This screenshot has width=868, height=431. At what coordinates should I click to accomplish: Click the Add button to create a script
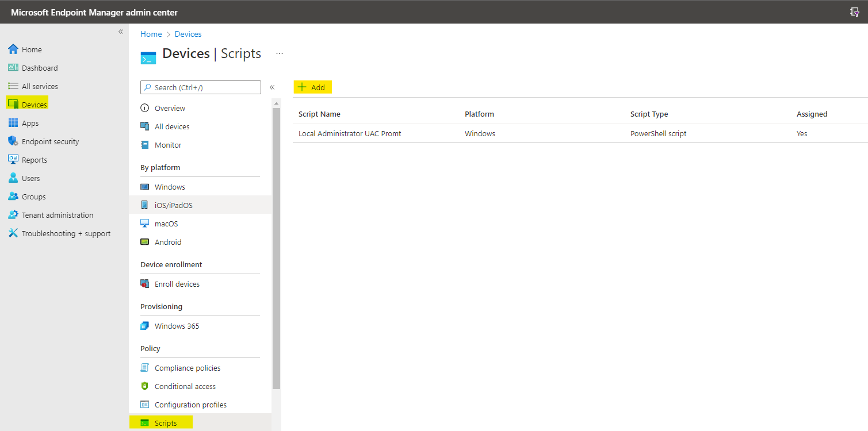(x=312, y=87)
